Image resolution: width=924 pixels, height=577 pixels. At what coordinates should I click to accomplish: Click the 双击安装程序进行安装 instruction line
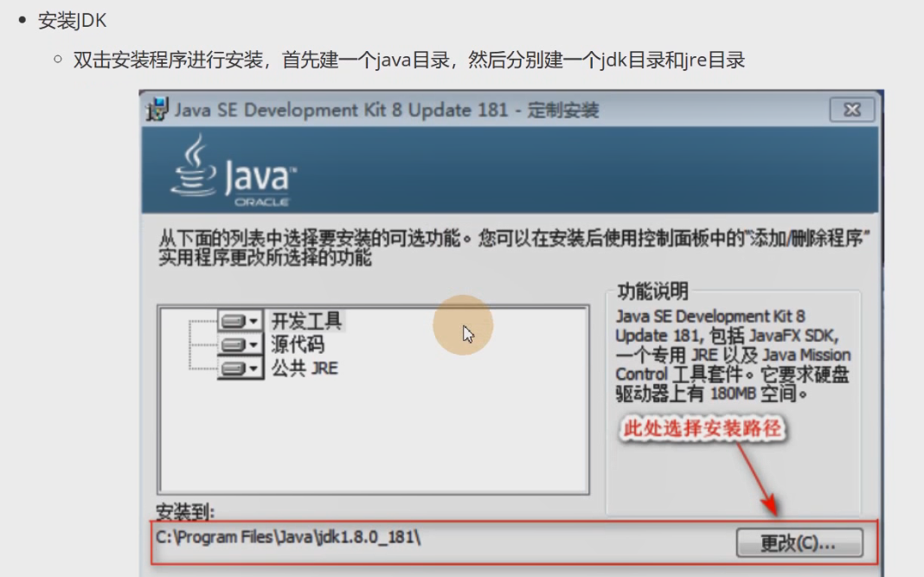[409, 60]
